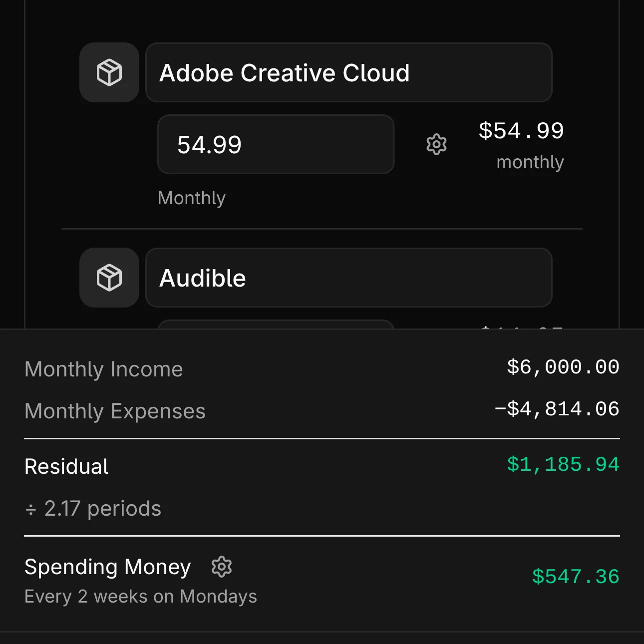Open the Monthly frequency selector
The width and height of the screenshot is (644, 644).
(191, 198)
